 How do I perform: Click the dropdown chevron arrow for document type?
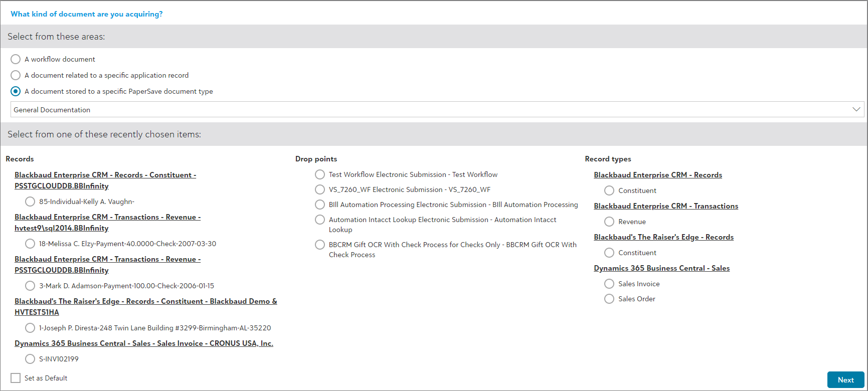tap(856, 109)
